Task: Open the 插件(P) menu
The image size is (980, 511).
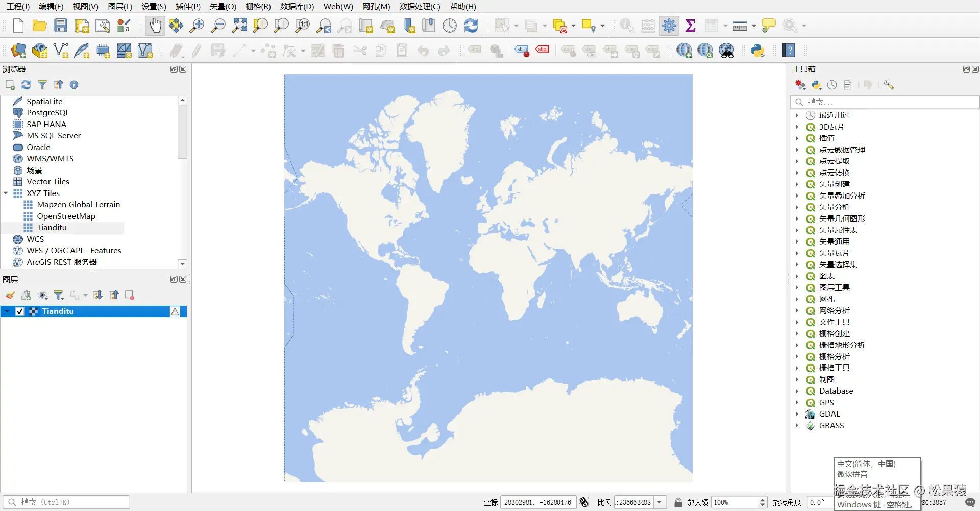Action: coord(188,7)
